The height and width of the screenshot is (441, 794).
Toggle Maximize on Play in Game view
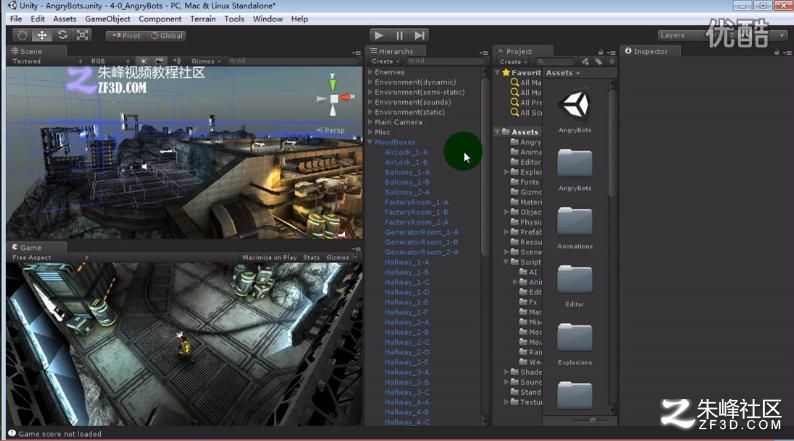pyautogui.click(x=269, y=258)
